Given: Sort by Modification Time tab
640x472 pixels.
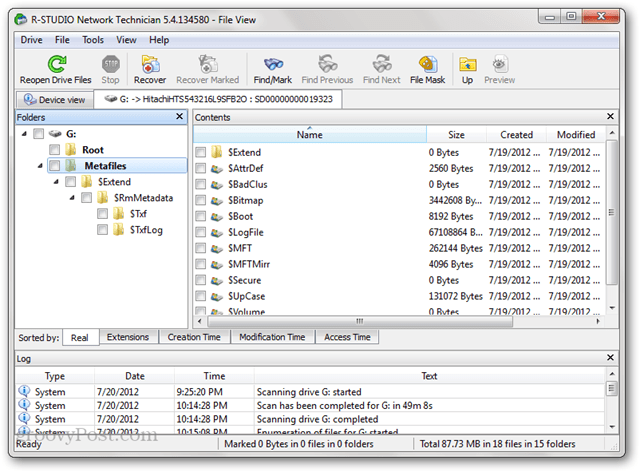Looking at the screenshot, I should 272,337.
